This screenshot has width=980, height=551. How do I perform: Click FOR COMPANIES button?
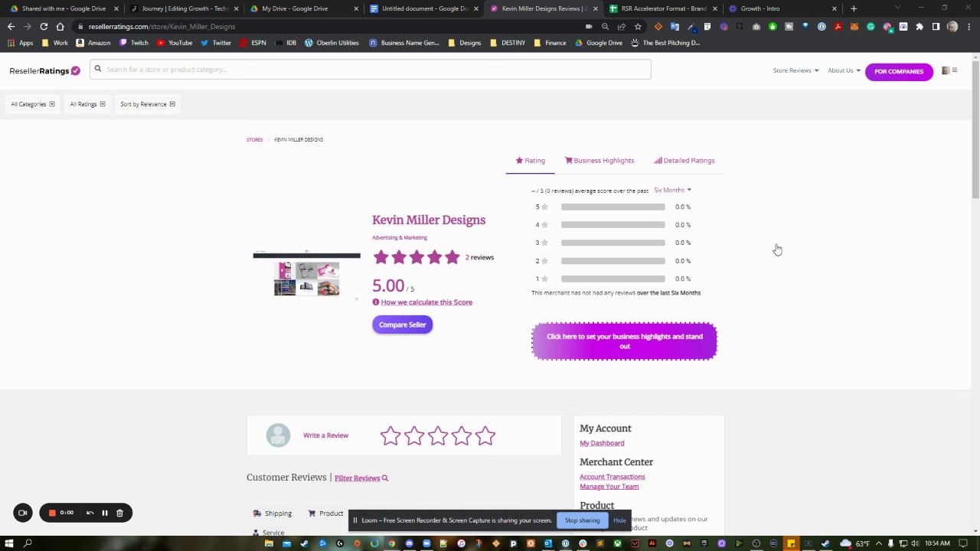coord(899,71)
